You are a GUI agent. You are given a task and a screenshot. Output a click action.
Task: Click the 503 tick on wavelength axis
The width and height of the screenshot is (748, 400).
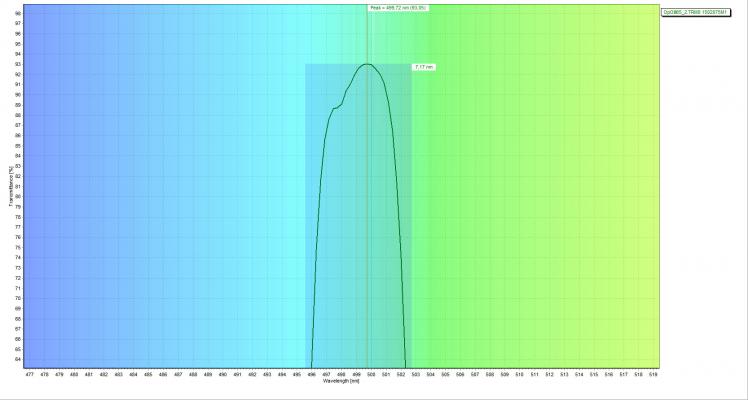tap(415, 374)
